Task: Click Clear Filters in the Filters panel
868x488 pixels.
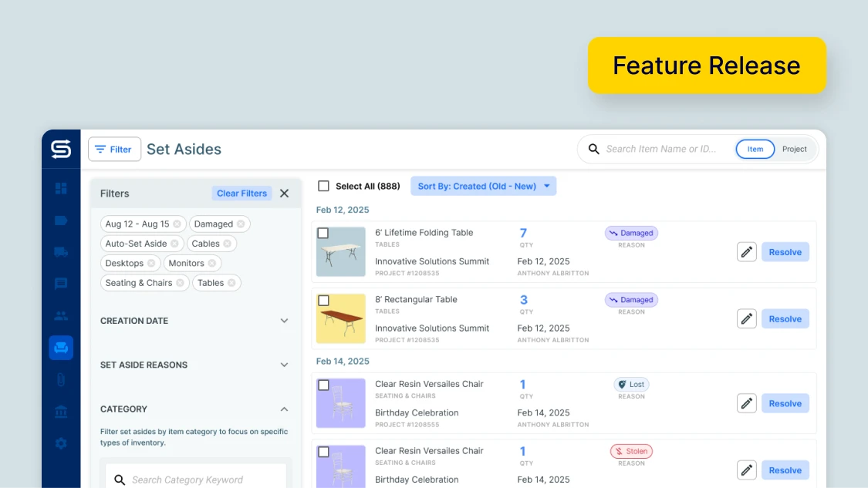Action: [241, 193]
